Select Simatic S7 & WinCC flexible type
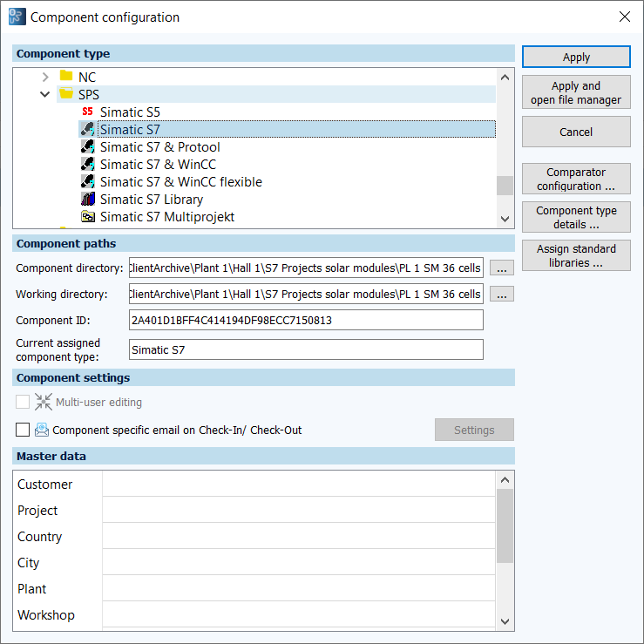Image resolution: width=644 pixels, height=644 pixels. pos(180,182)
